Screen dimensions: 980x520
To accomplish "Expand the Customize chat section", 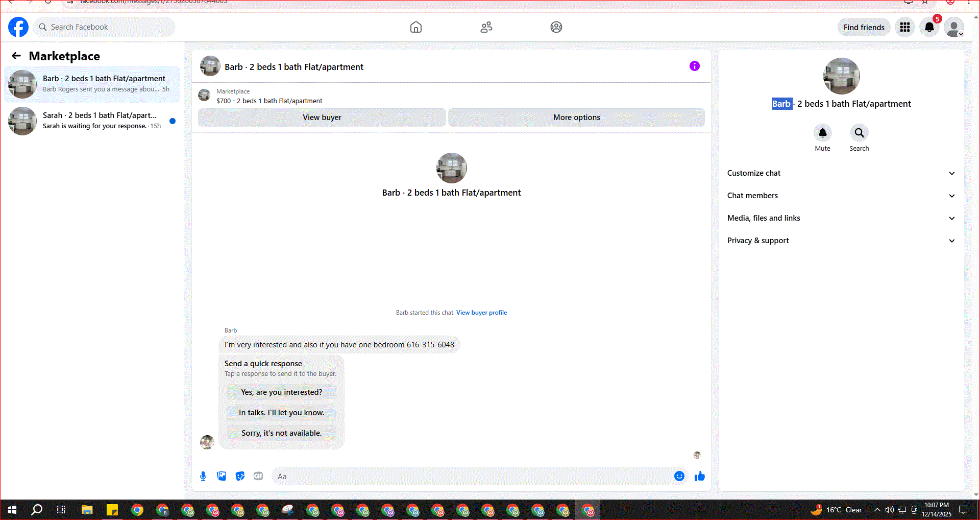I will pyautogui.click(x=841, y=173).
